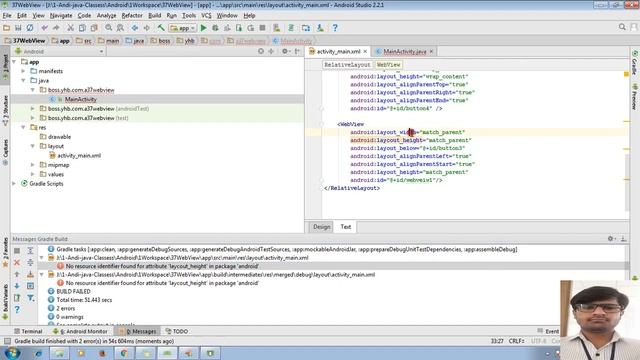The width and height of the screenshot is (640, 360).
Task: Expand the values folder
Action: tap(33, 174)
